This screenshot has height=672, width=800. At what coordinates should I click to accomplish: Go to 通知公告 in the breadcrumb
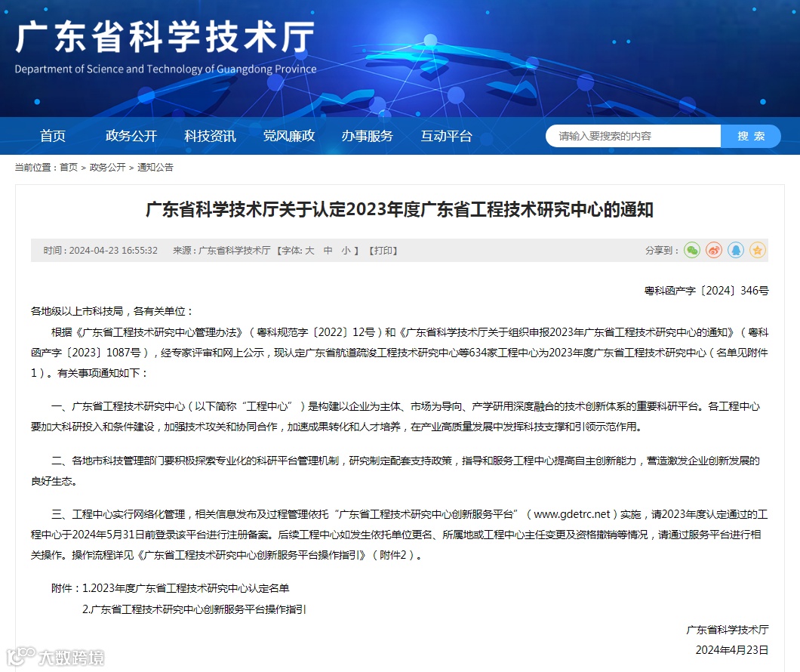click(155, 168)
